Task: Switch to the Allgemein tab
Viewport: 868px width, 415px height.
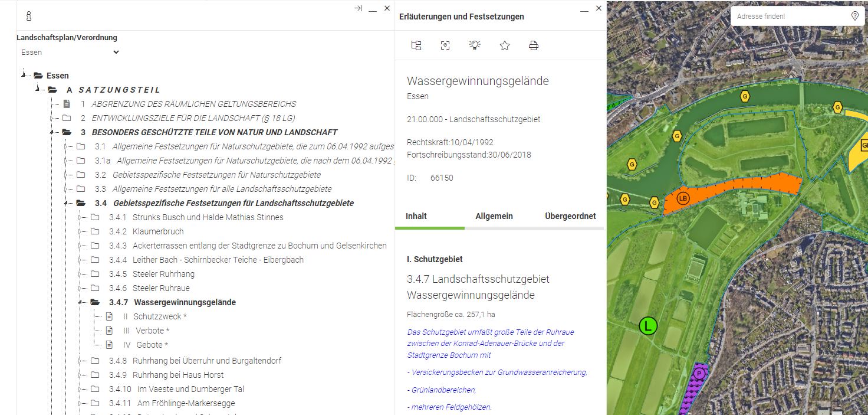Action: (x=494, y=216)
